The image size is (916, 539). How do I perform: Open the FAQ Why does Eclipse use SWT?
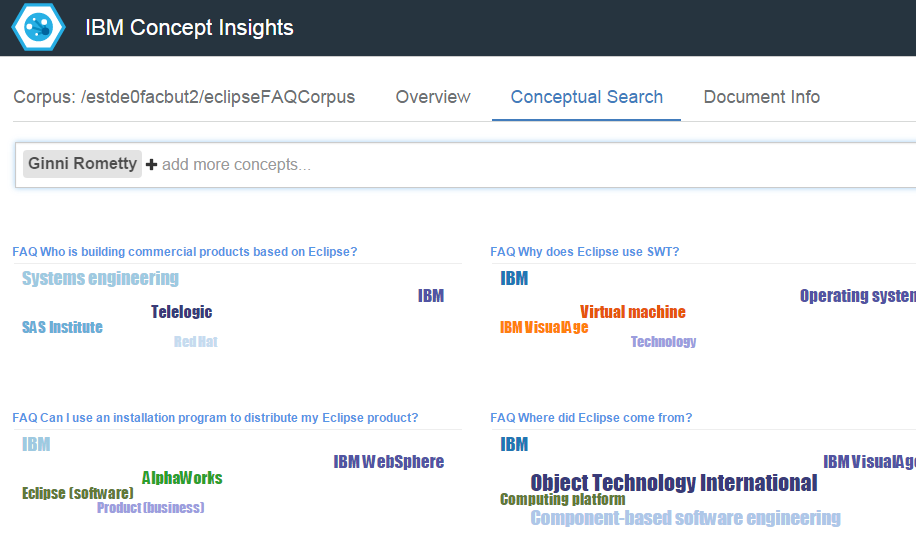click(584, 252)
